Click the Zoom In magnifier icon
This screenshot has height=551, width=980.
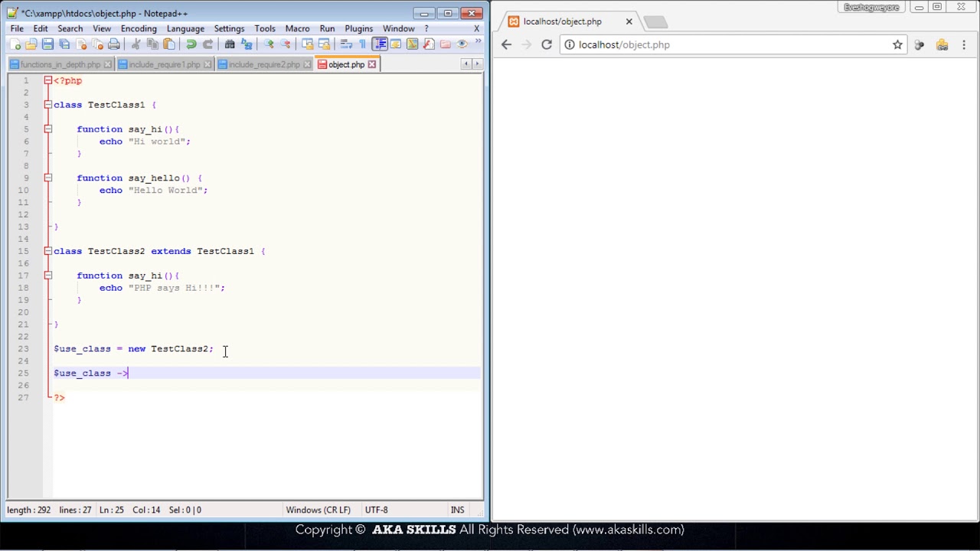[x=269, y=44]
